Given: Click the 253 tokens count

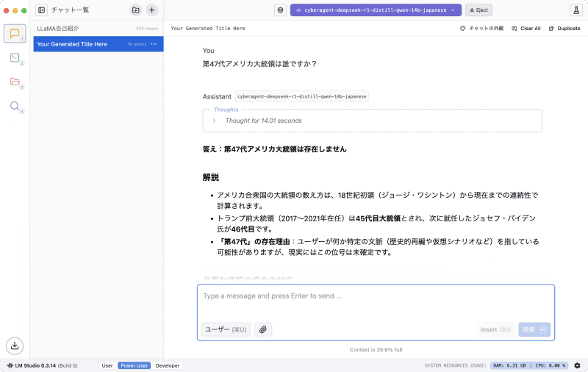Looking at the screenshot, I should (x=147, y=29).
